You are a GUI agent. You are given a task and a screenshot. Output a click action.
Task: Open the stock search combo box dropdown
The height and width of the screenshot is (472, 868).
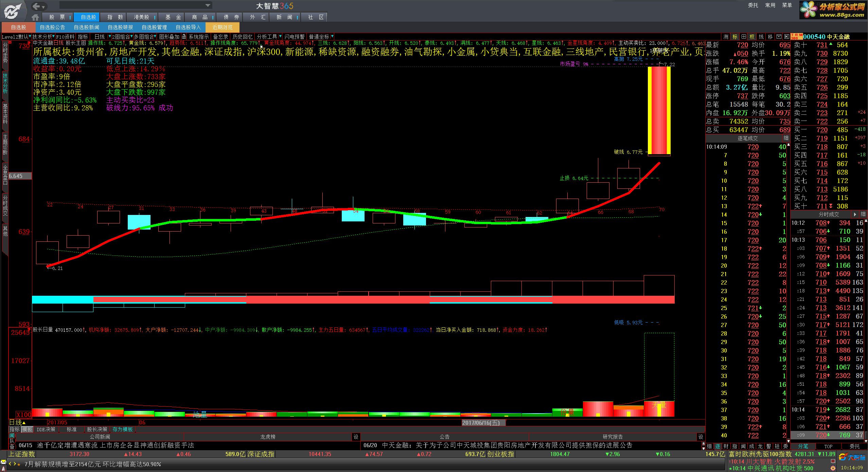[x=208, y=5]
